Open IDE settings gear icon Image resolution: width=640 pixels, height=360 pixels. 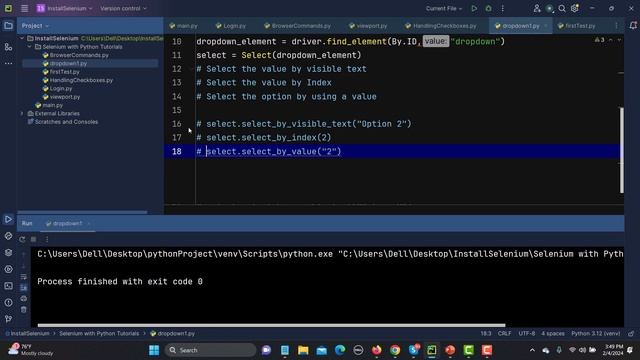575,8
